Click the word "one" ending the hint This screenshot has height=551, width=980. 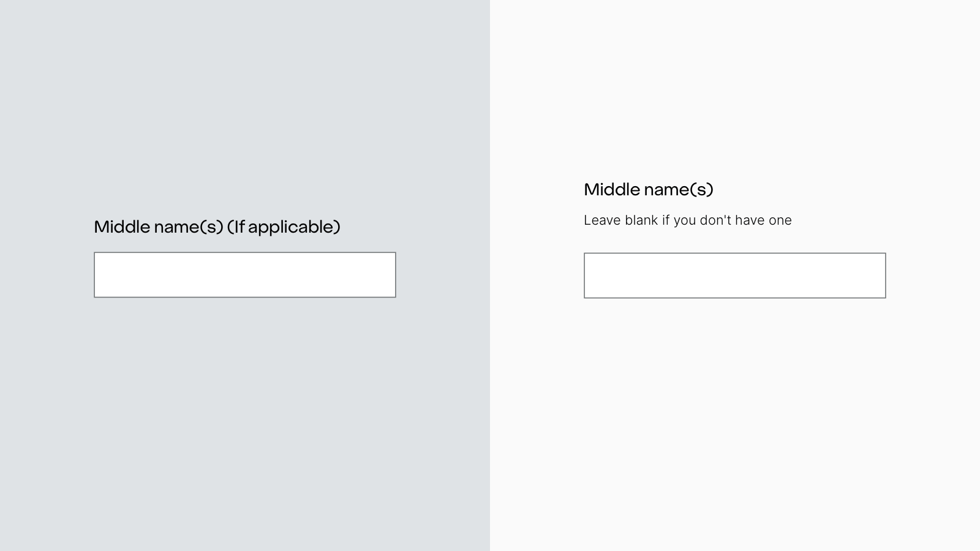pyautogui.click(x=780, y=220)
